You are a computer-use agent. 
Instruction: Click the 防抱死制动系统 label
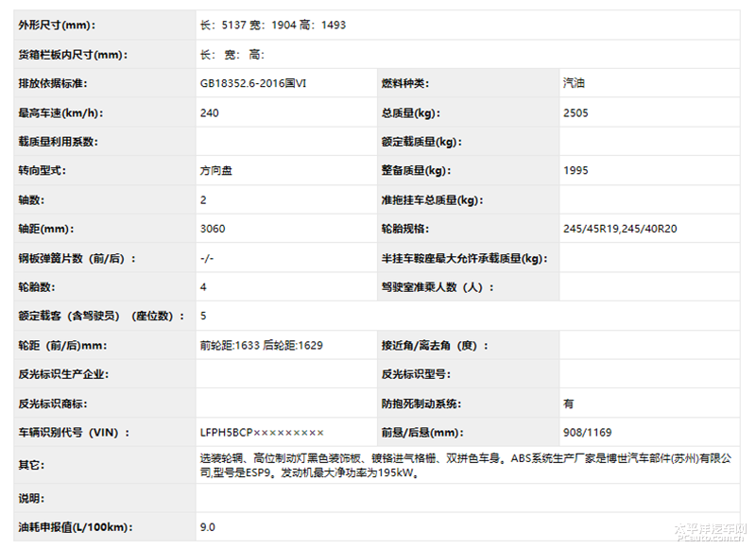pyautogui.click(x=421, y=403)
